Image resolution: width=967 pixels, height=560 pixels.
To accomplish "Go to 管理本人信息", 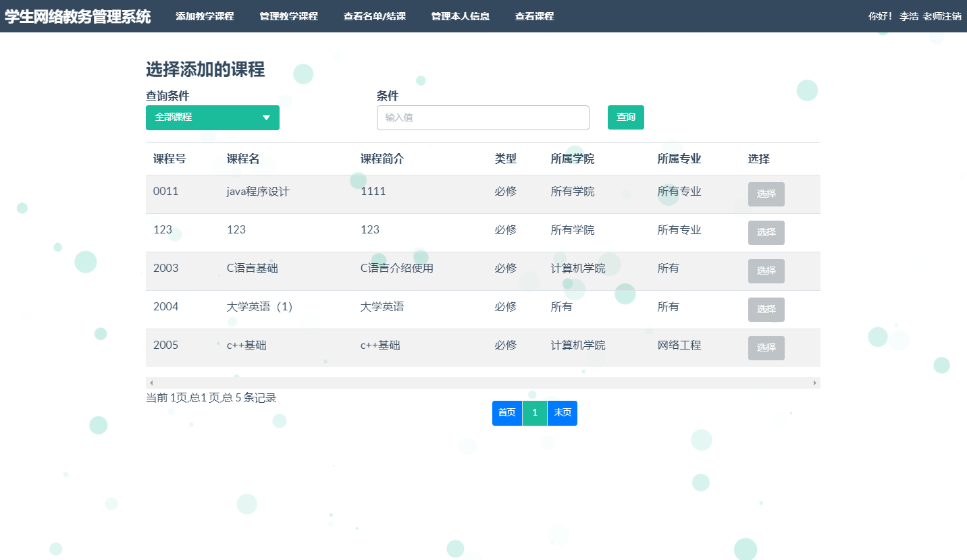I will pyautogui.click(x=460, y=16).
